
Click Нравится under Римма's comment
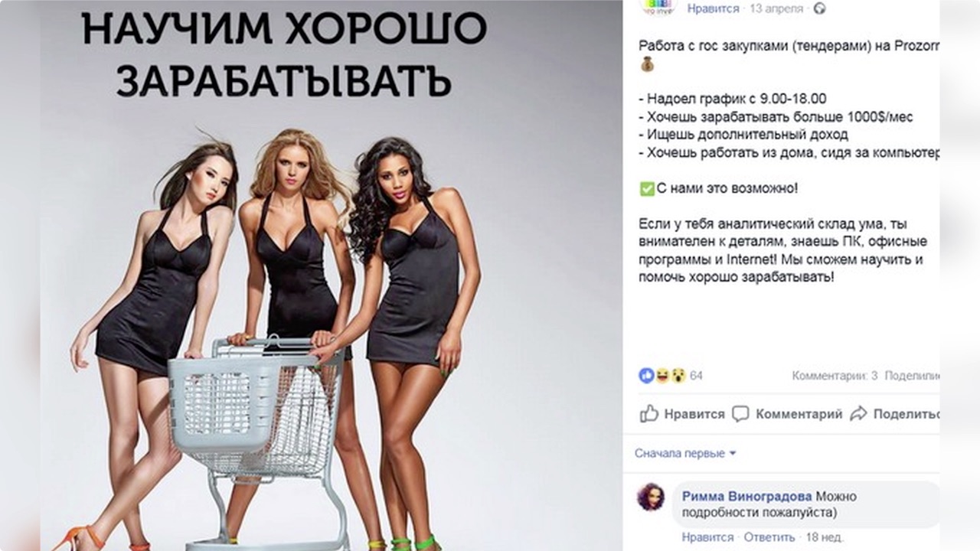coord(707,537)
